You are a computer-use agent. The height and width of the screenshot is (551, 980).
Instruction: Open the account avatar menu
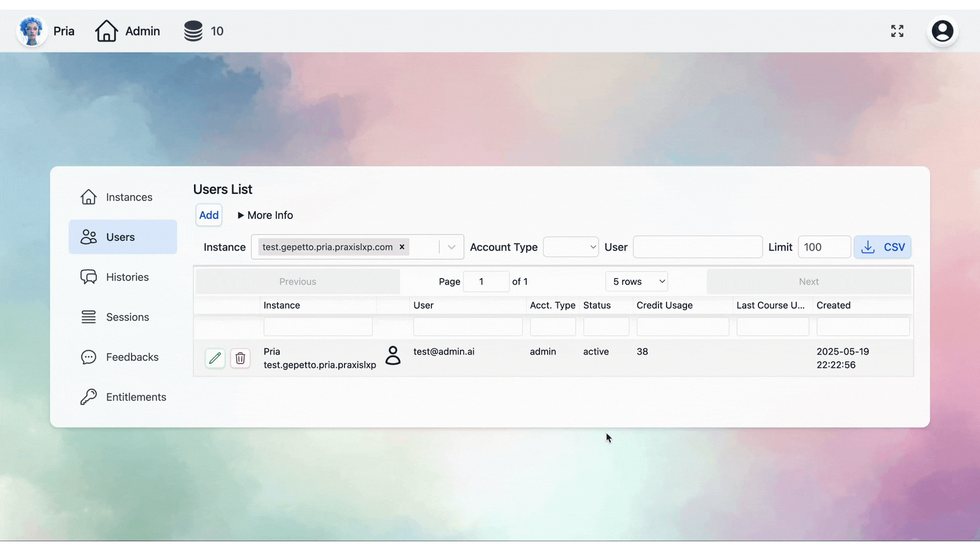(942, 31)
